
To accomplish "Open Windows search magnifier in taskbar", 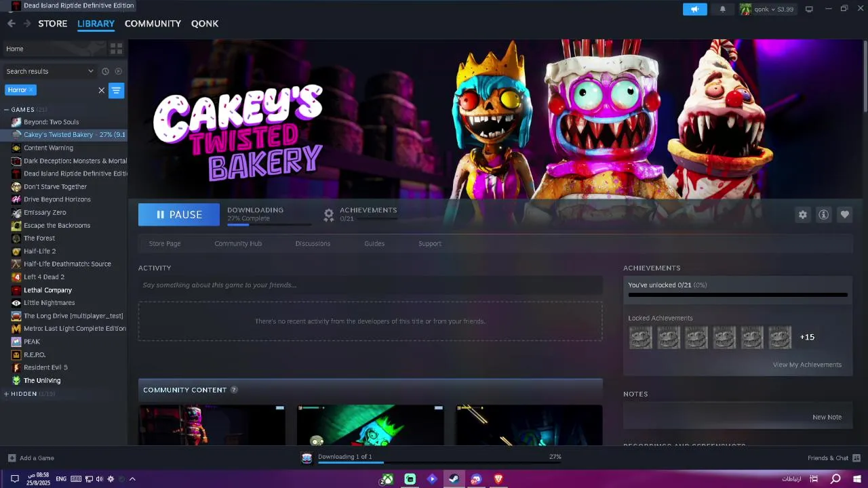I will click(x=835, y=479).
